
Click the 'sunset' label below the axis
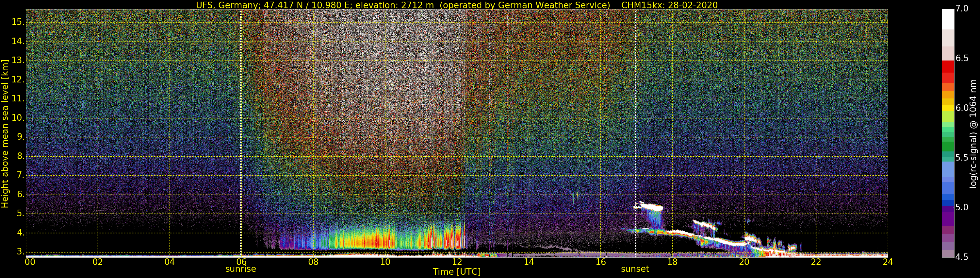(635, 269)
